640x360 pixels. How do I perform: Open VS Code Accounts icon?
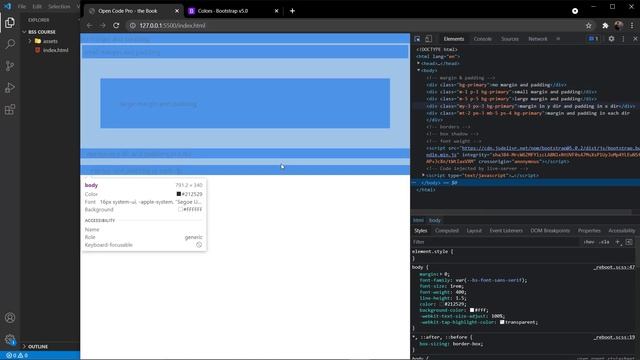coord(10,318)
